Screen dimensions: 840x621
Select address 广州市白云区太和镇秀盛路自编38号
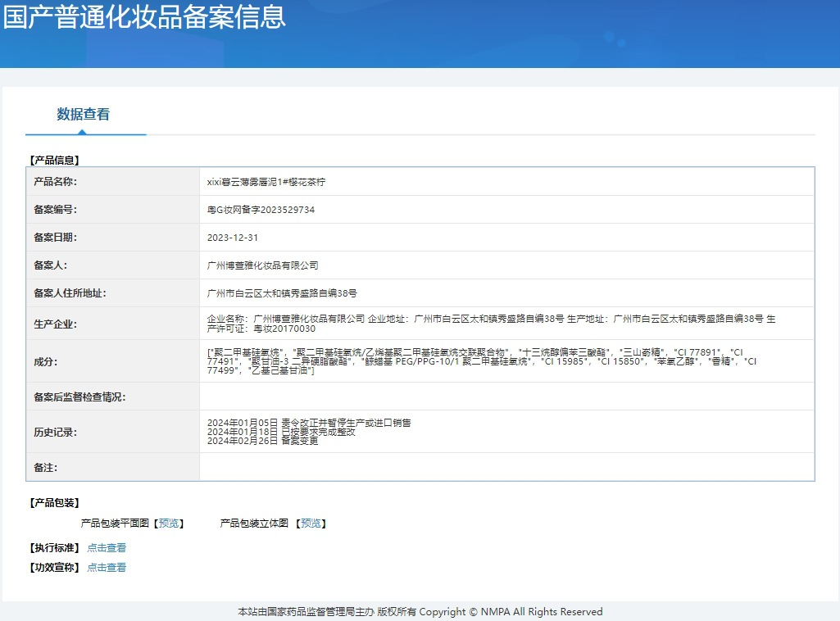click(x=282, y=293)
